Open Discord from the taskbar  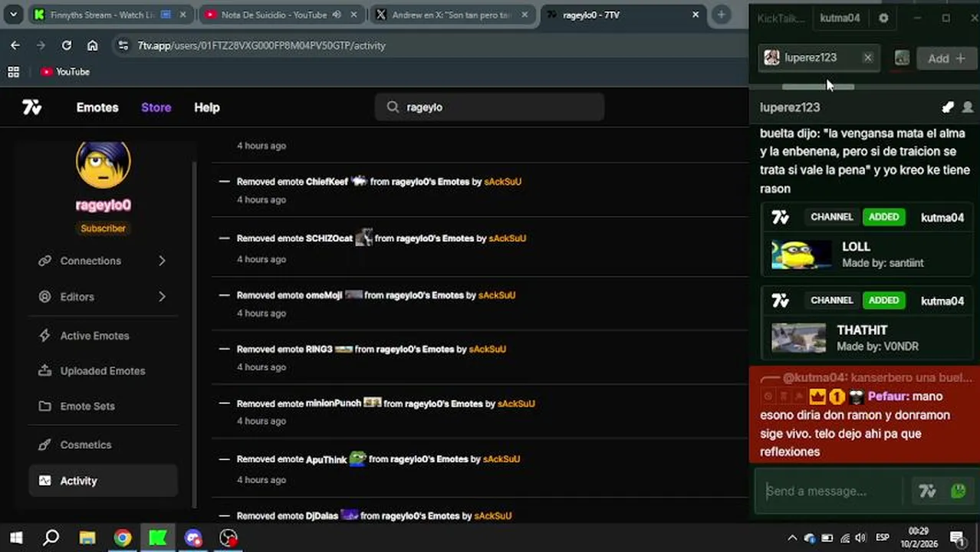(x=193, y=537)
